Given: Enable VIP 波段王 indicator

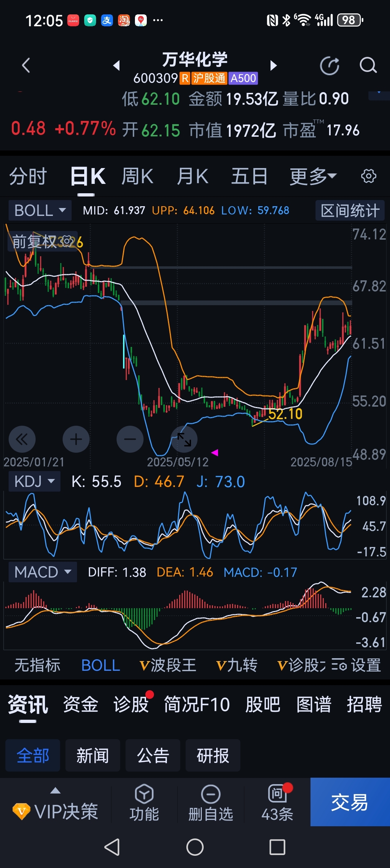Looking at the screenshot, I should click(168, 665).
